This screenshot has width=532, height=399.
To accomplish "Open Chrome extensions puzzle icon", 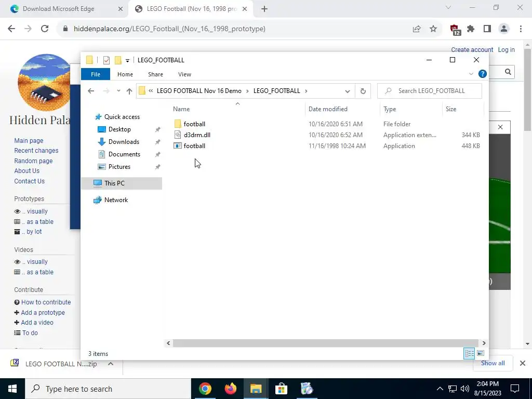I will [x=471, y=29].
